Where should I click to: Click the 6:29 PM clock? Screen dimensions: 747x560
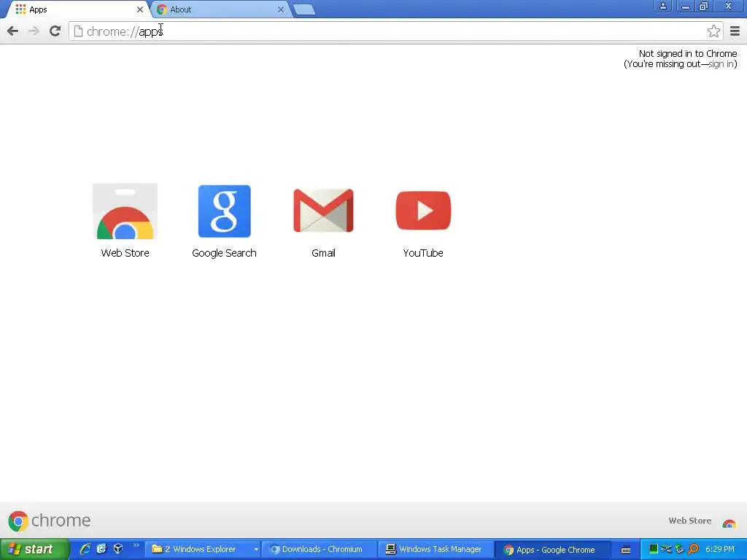pyautogui.click(x=720, y=550)
